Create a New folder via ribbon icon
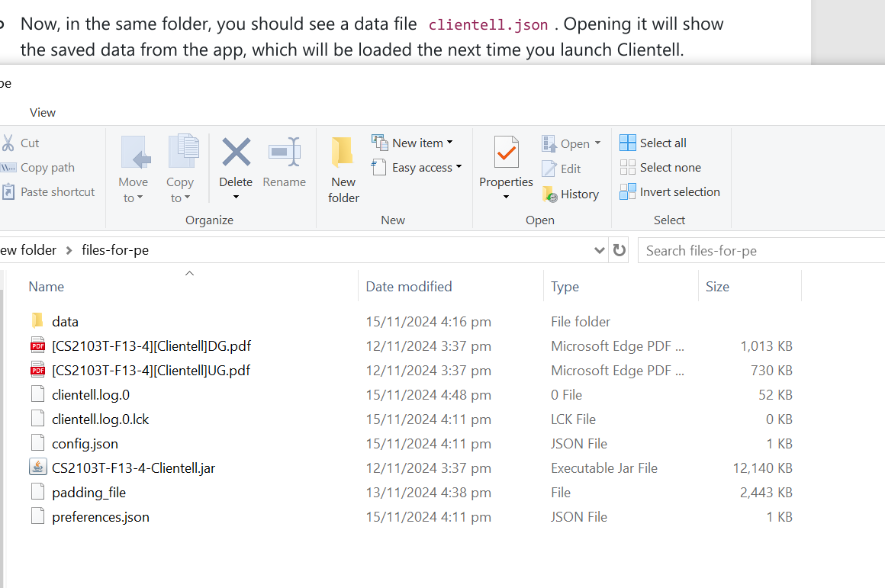Image resolution: width=885 pixels, height=588 pixels. pos(342,153)
